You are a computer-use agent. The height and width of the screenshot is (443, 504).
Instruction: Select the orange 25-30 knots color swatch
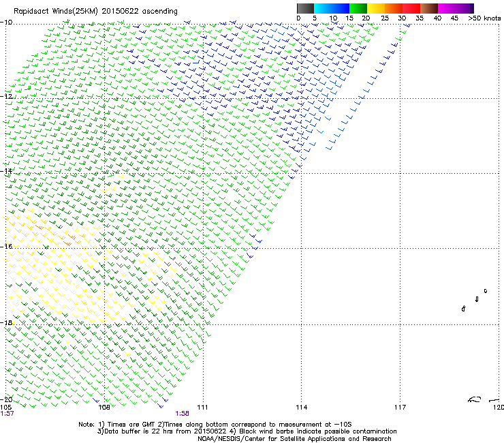[394, 8]
